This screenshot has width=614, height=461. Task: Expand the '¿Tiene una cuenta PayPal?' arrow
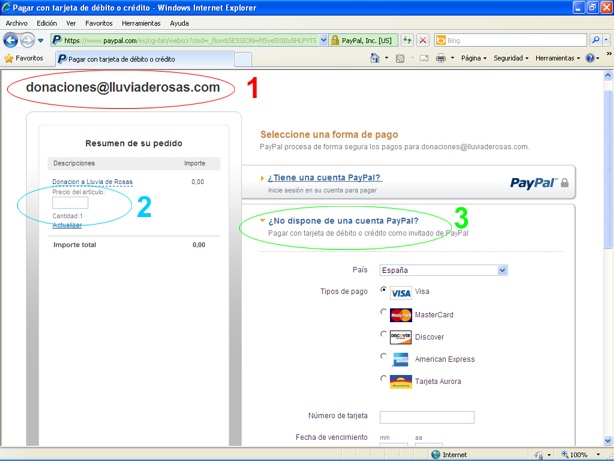(262, 178)
